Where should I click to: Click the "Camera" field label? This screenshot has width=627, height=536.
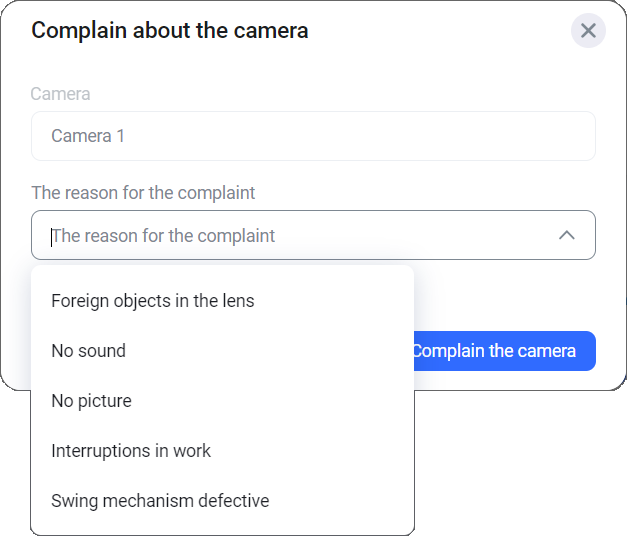[x=61, y=94]
